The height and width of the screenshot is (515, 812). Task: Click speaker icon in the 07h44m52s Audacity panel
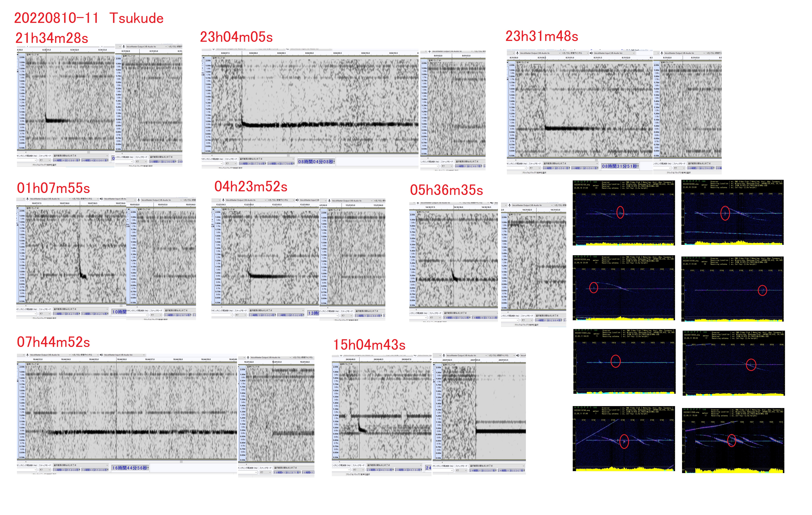[x=101, y=355]
